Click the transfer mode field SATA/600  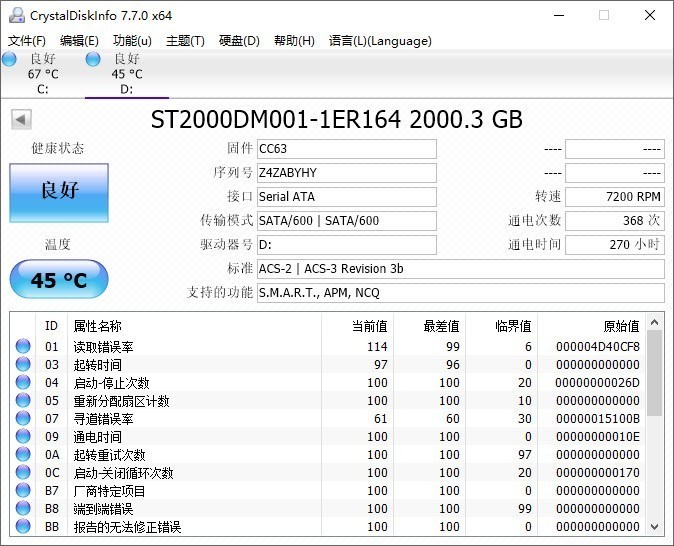(x=347, y=221)
